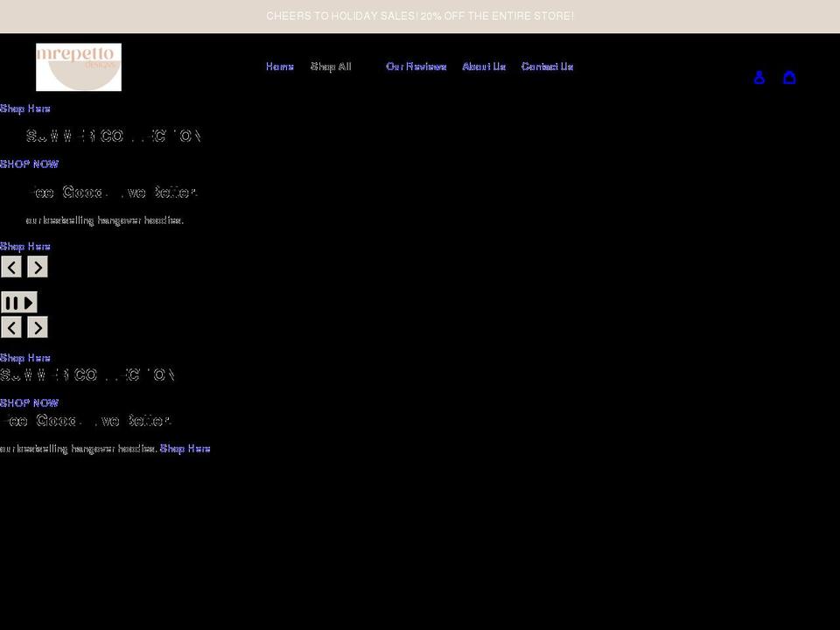
Task: Click the holiday sales announcement banner
Action: pyautogui.click(x=420, y=16)
